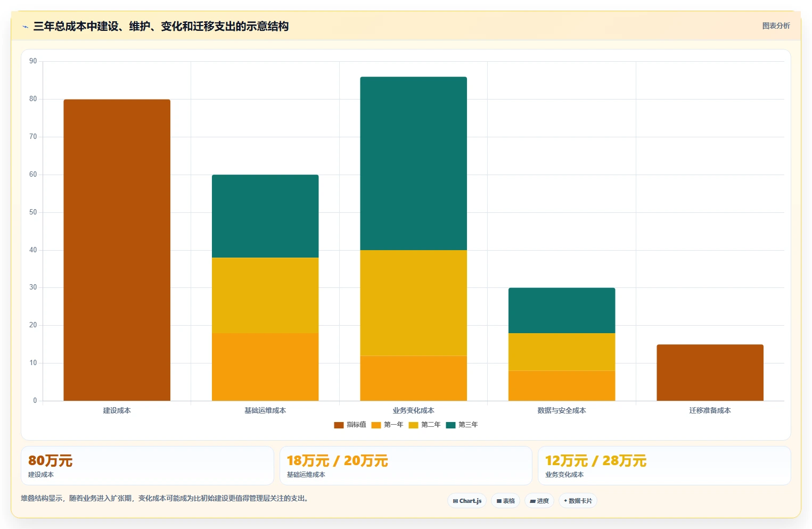Viewport: 812px width, 529px height.
Task: Click the yellow 第二年 segment of 基础运维成本 bar
Action: click(x=265, y=295)
